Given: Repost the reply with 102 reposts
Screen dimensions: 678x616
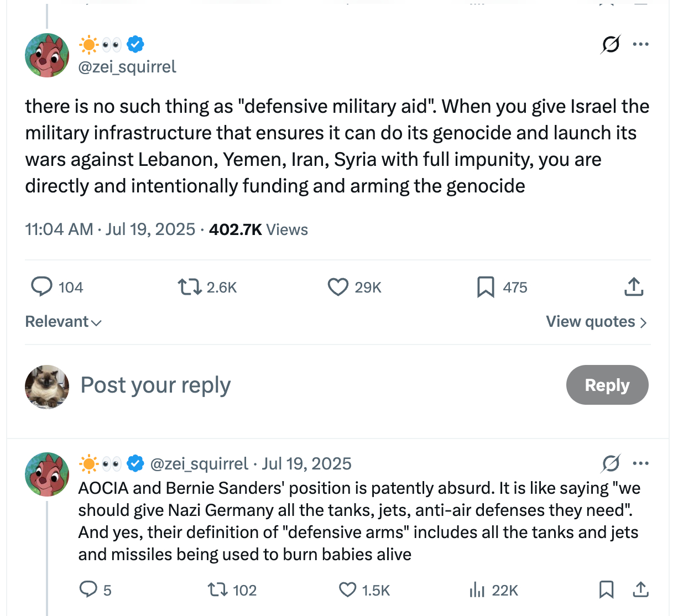Looking at the screenshot, I should point(217,590).
